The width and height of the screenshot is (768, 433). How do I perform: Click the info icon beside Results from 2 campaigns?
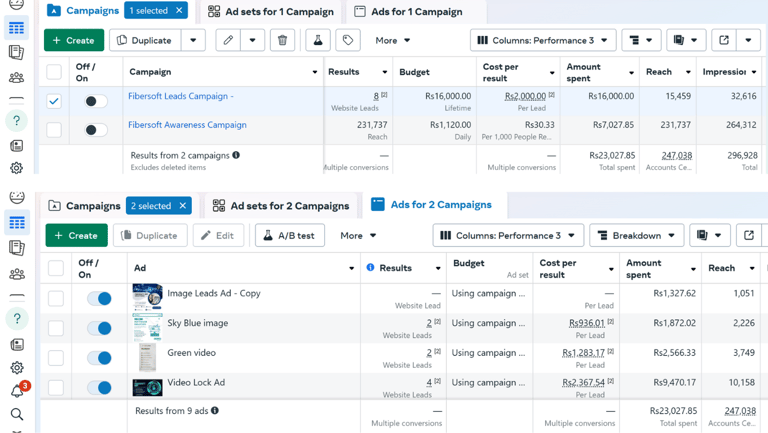coord(236,155)
